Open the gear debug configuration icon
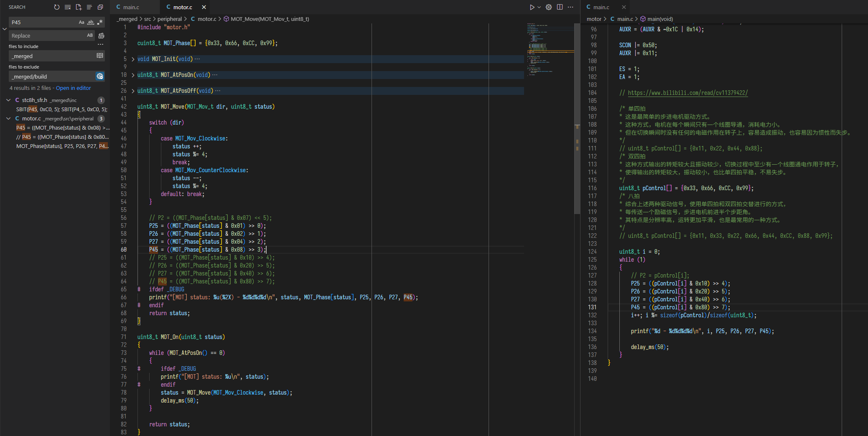The image size is (868, 436). click(549, 7)
